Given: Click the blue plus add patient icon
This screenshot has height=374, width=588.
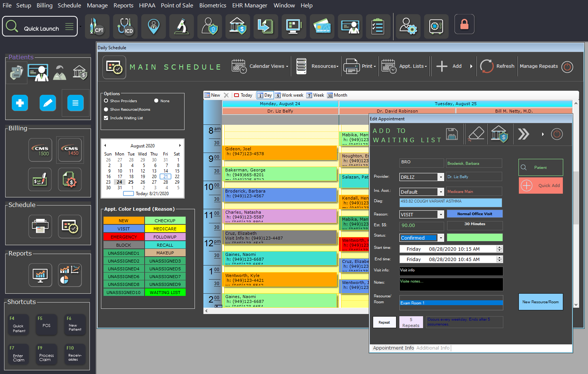Looking at the screenshot, I should (20, 103).
